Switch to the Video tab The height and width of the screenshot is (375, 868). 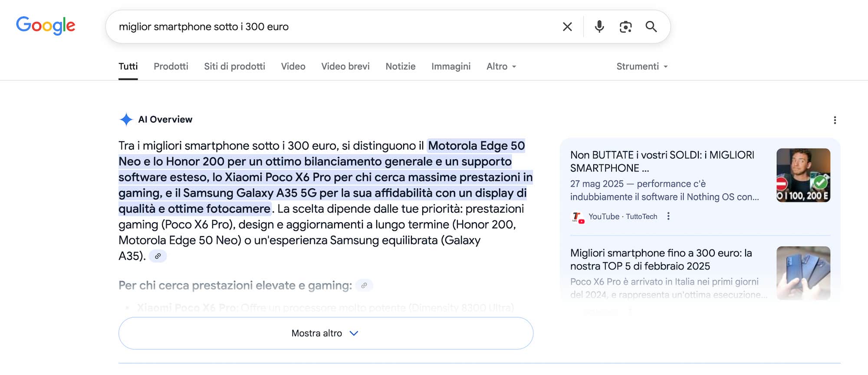293,66
